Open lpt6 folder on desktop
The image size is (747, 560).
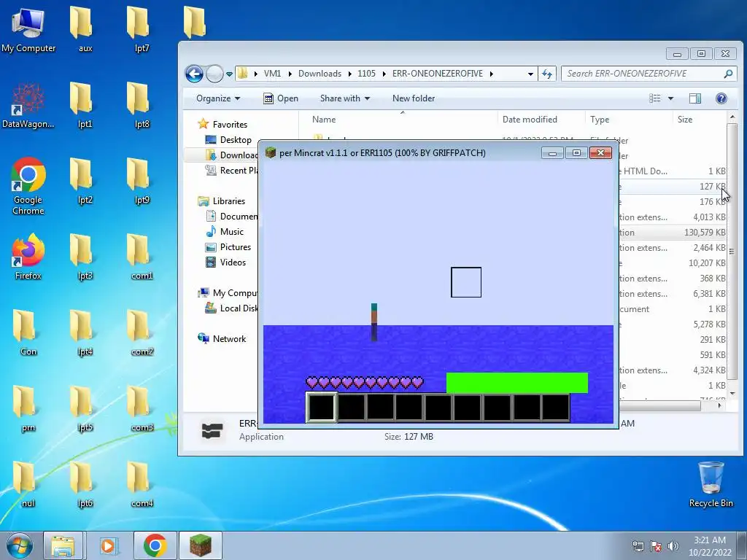(85, 484)
